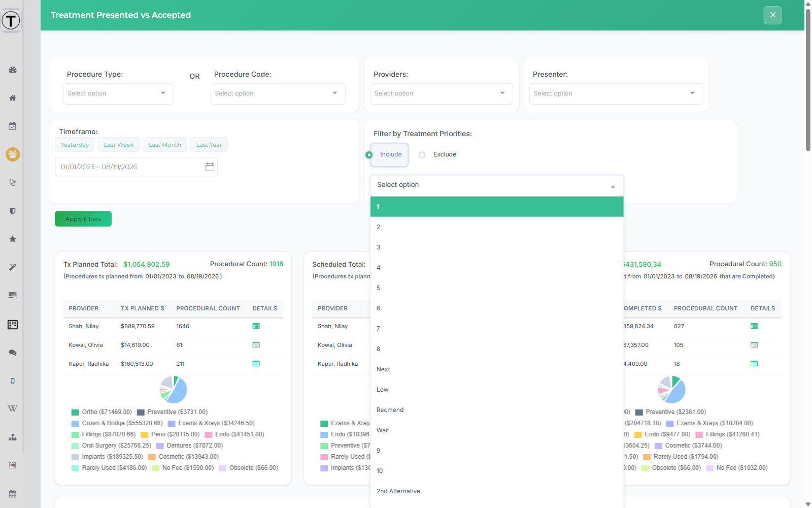Set timeframe to Last Month
812x508 pixels.
(x=165, y=145)
